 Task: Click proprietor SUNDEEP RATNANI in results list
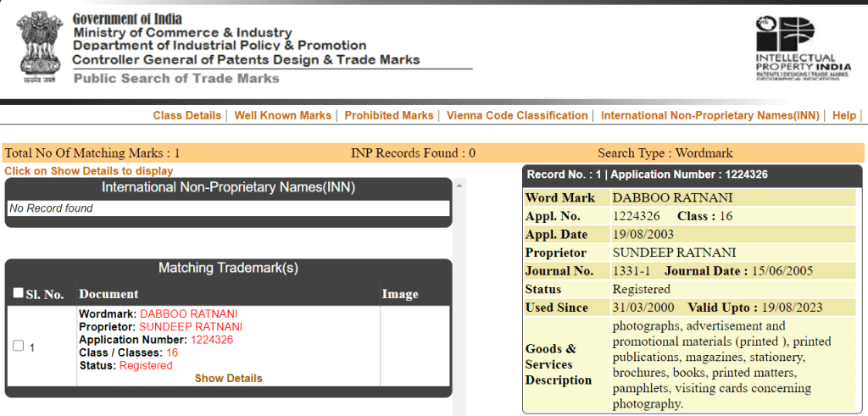(x=190, y=327)
